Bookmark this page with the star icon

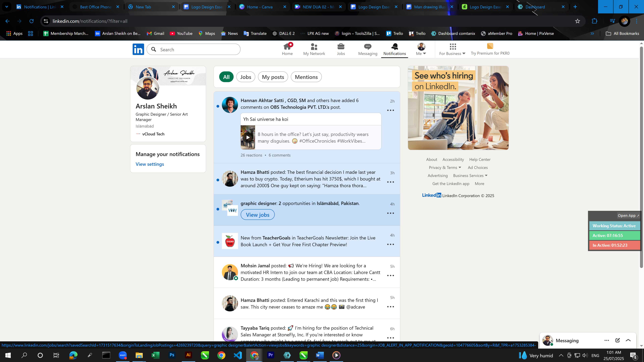577,21
